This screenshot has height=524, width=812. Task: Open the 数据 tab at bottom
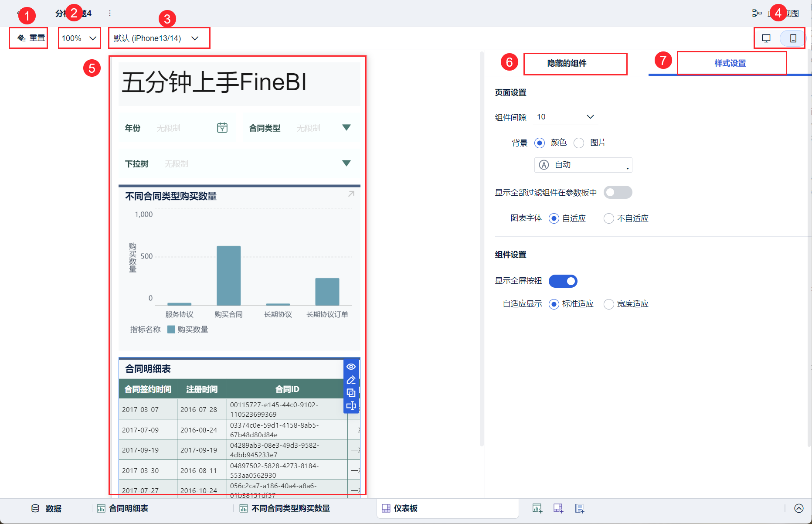46,508
